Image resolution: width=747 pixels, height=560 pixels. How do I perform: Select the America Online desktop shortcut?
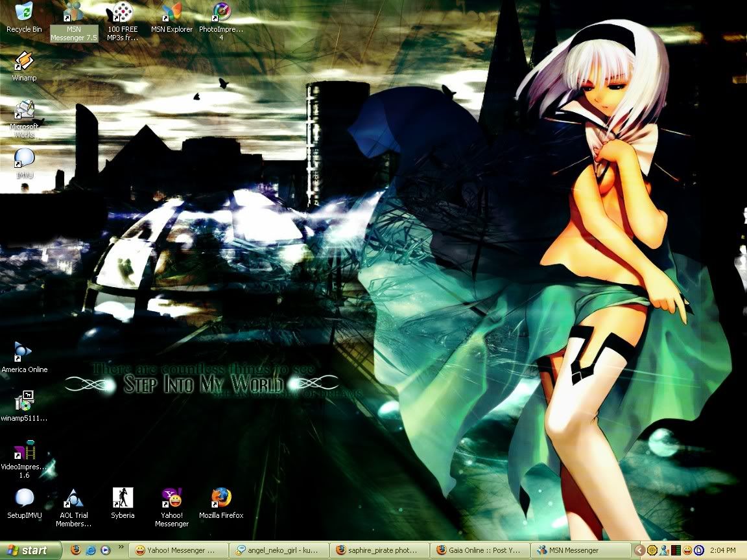pos(24,357)
